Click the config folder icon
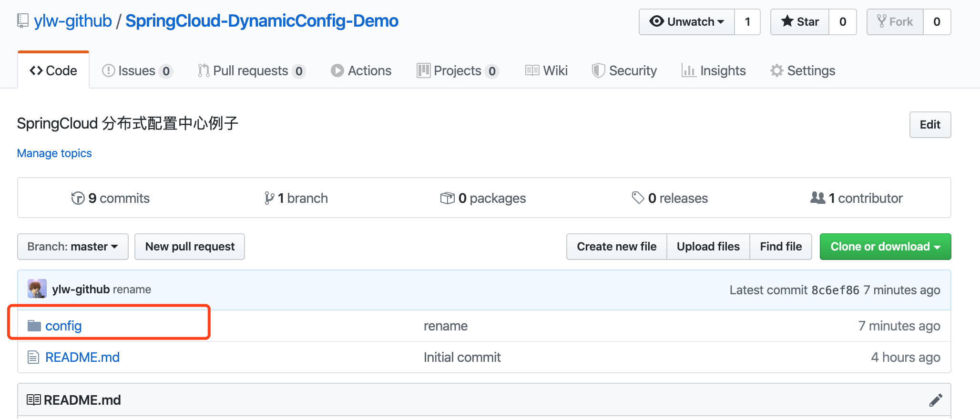 tap(34, 326)
